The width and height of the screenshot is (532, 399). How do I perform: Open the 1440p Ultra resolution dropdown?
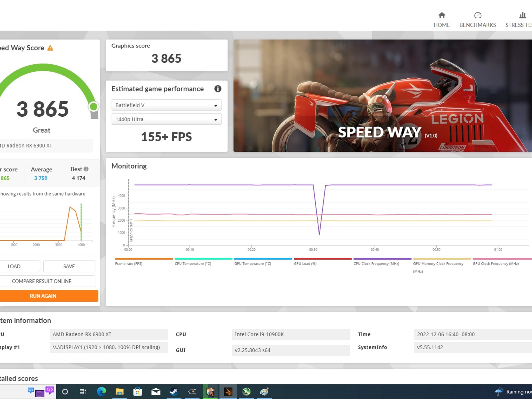point(167,119)
